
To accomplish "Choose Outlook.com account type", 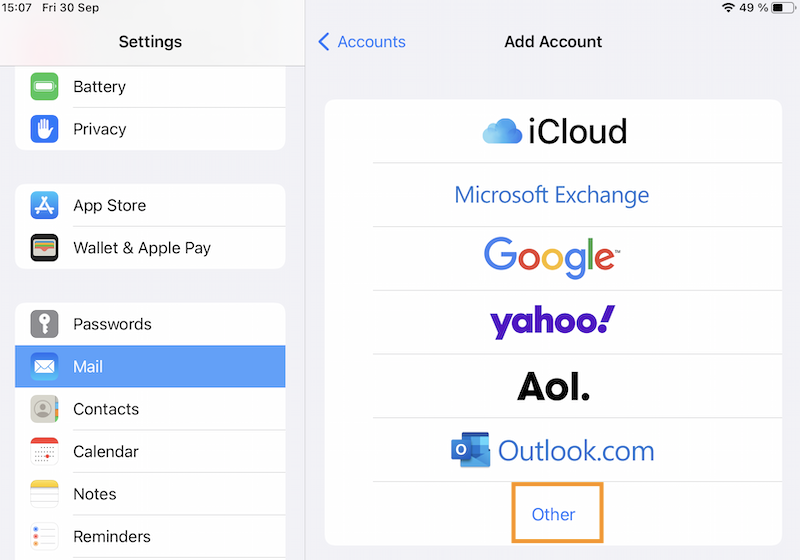I will click(x=553, y=450).
